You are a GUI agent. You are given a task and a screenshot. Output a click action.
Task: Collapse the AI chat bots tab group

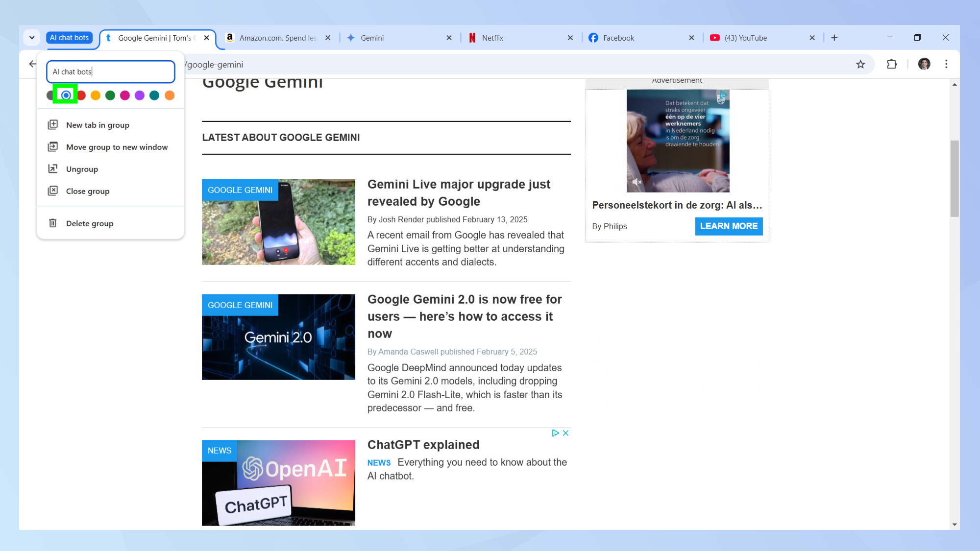click(69, 38)
